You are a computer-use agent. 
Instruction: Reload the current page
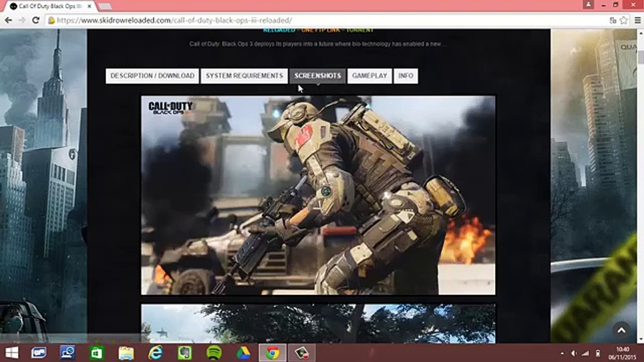36,20
